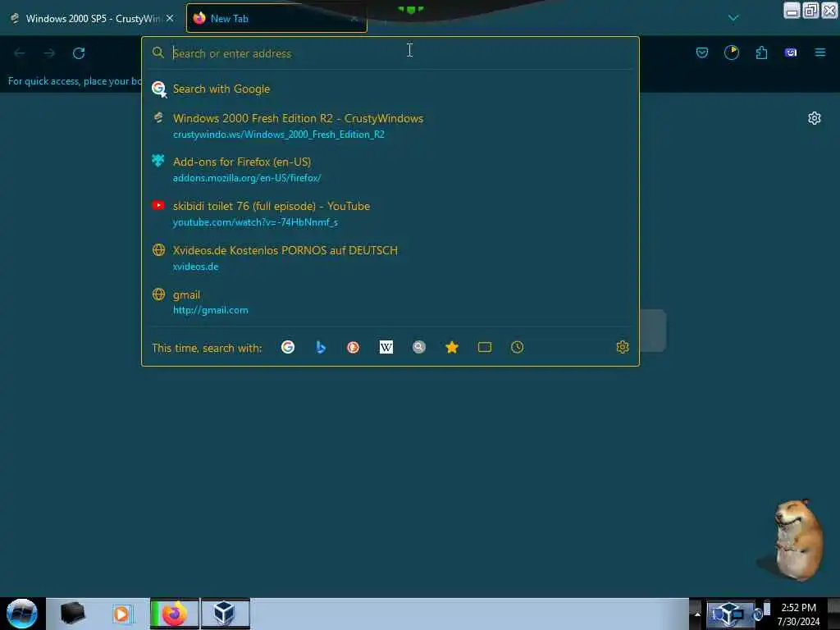Open the Firefox application hamburger menu
This screenshot has height=630, width=840.
pos(820,52)
